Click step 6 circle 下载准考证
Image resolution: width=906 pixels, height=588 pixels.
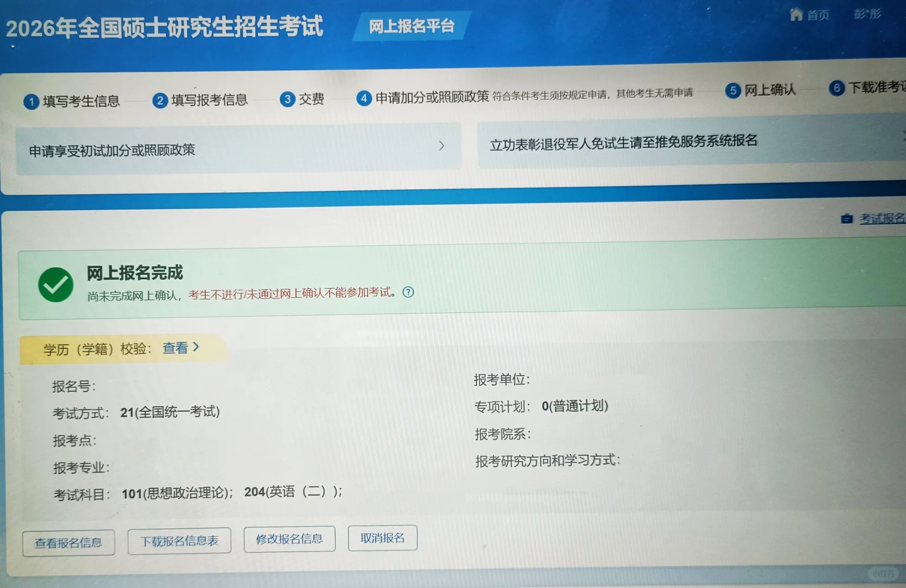[836, 88]
